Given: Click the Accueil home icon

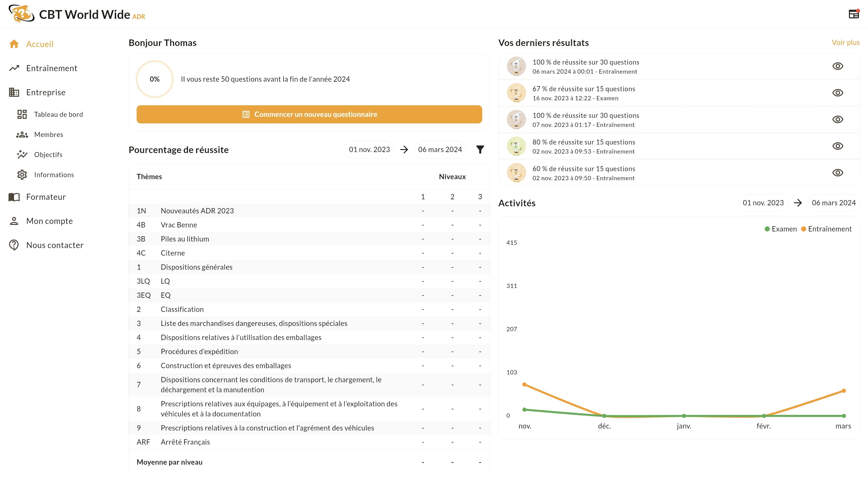Looking at the screenshot, I should pos(14,44).
